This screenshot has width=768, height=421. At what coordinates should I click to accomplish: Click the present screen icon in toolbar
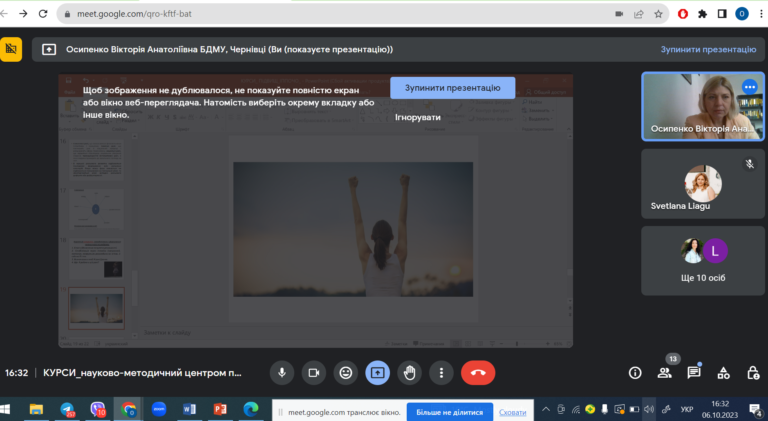377,372
